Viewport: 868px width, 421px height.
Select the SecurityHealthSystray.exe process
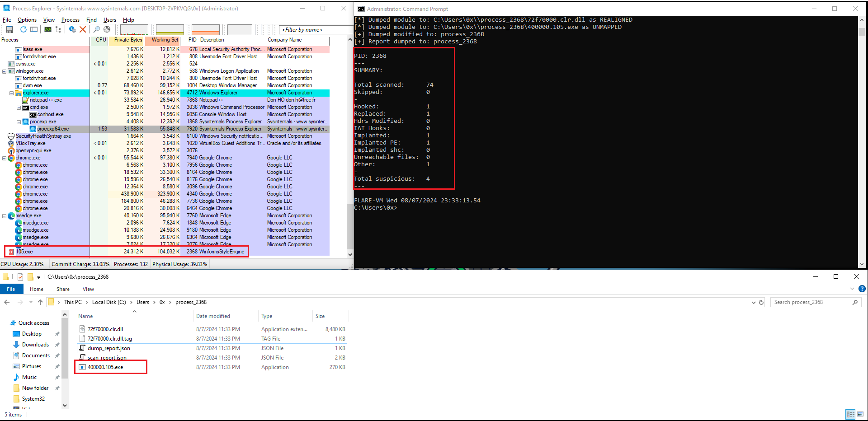pos(43,136)
